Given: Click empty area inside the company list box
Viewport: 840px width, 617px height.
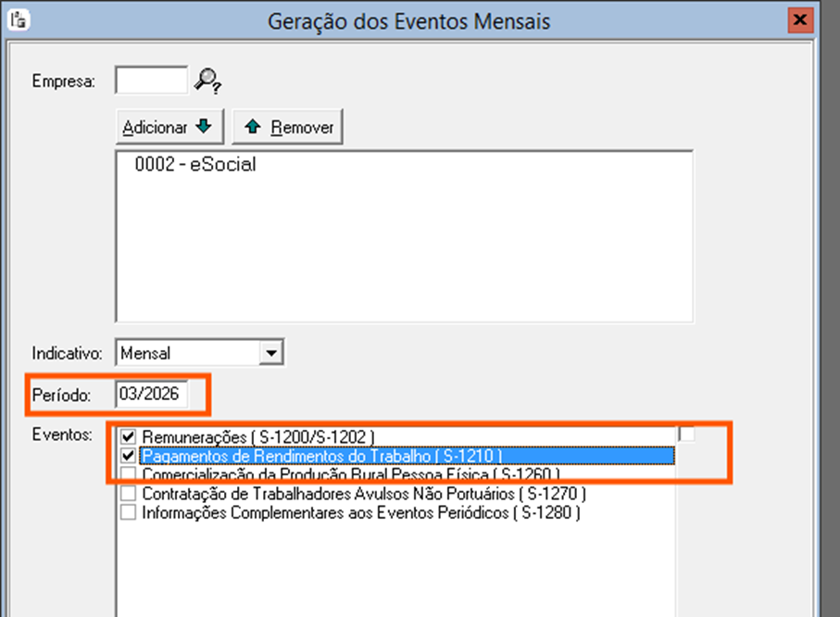Looking at the screenshot, I should [x=404, y=259].
